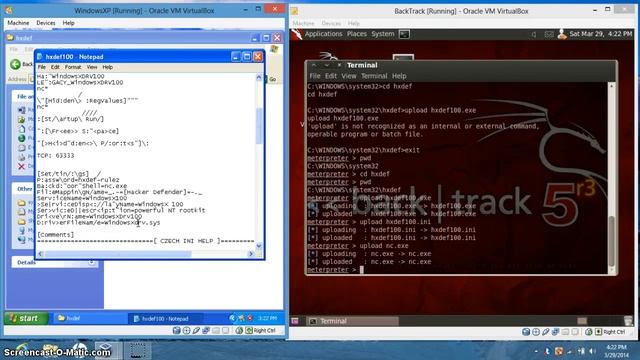Screen dimensions: 640x360
Task: Click '[Comments]' line in Notepad
Action: coord(56,235)
